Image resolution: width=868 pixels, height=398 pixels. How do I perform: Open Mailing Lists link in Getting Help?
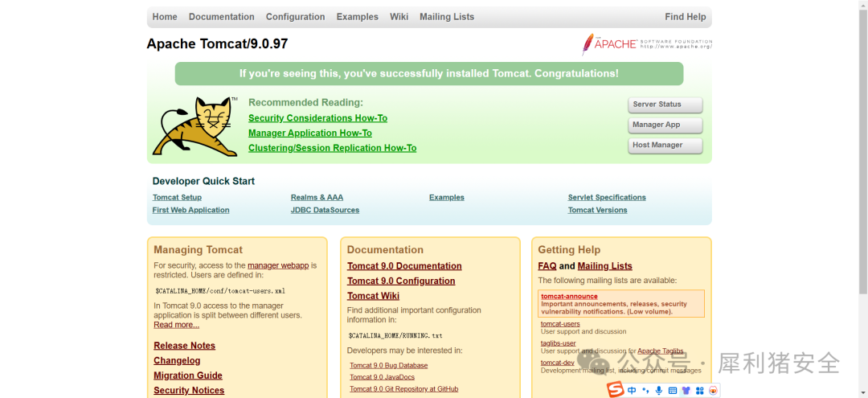point(604,265)
